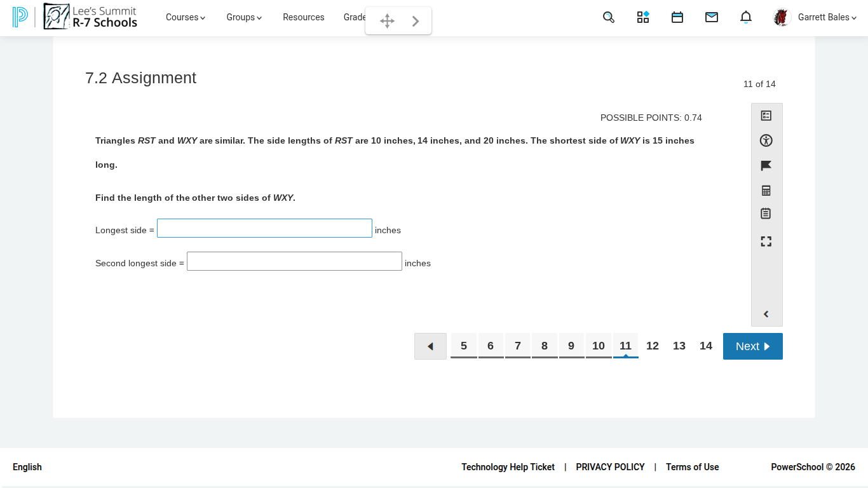Toggle fullscreen mode

tap(766, 241)
